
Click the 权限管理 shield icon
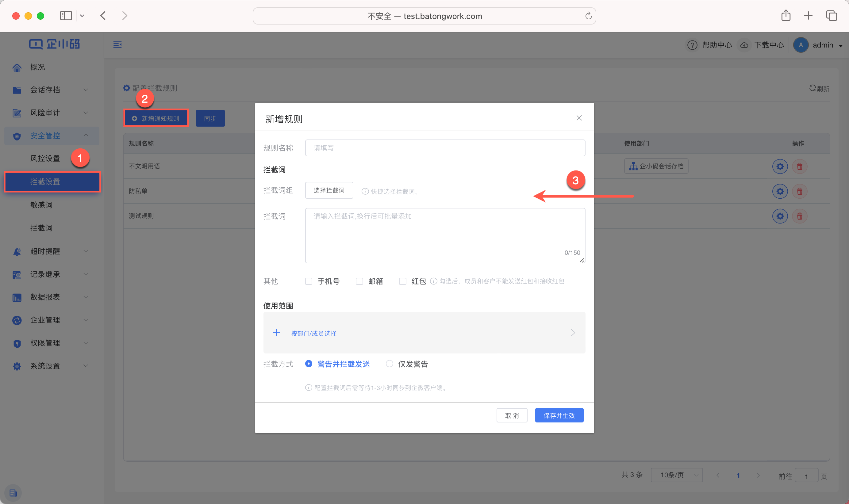17,343
